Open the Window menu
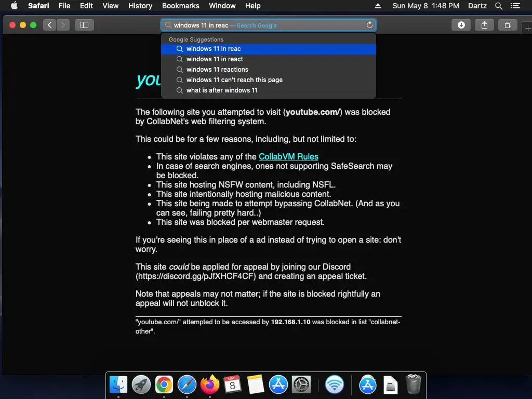Viewport: 532px width, 399px height. 222,6
